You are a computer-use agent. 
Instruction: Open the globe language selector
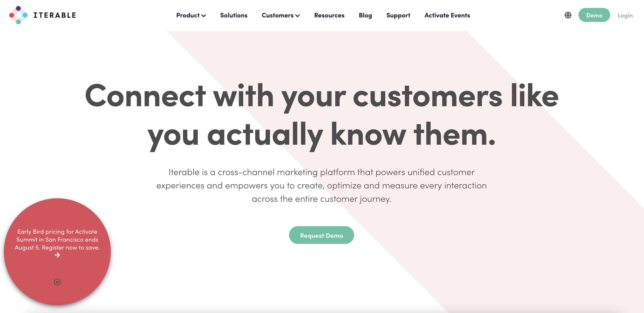568,15
